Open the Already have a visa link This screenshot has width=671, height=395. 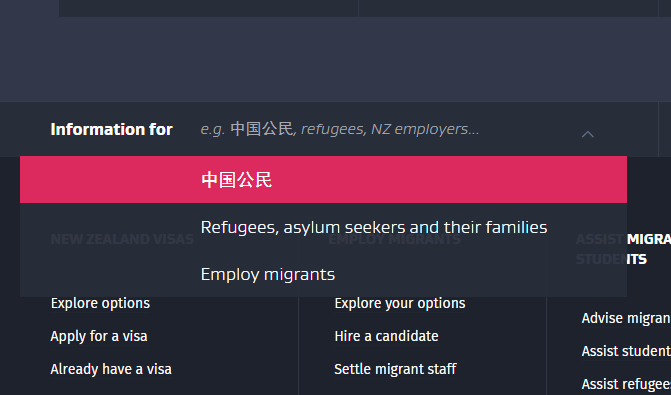tap(111, 369)
